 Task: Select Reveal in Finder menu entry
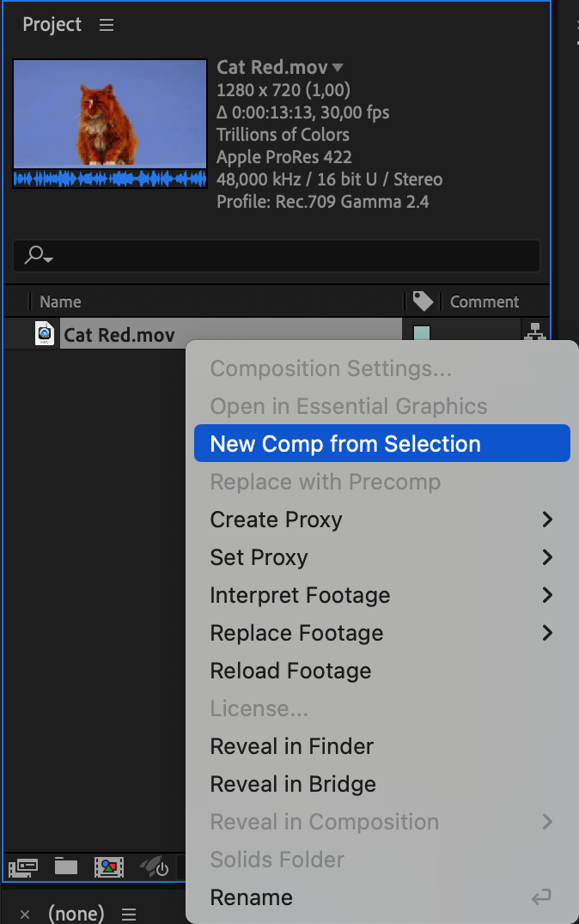[x=291, y=746]
